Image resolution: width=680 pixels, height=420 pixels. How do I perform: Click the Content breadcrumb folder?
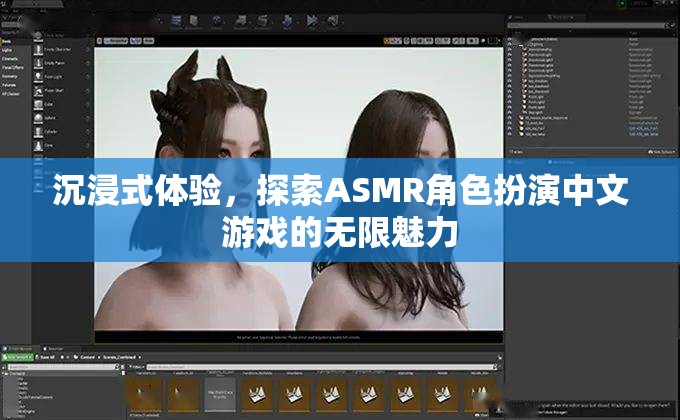pos(87,358)
